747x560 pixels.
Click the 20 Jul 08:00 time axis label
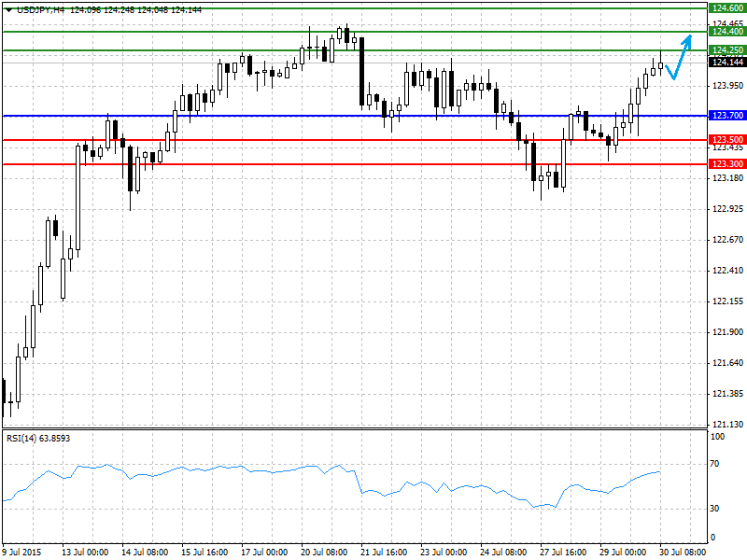point(324,553)
